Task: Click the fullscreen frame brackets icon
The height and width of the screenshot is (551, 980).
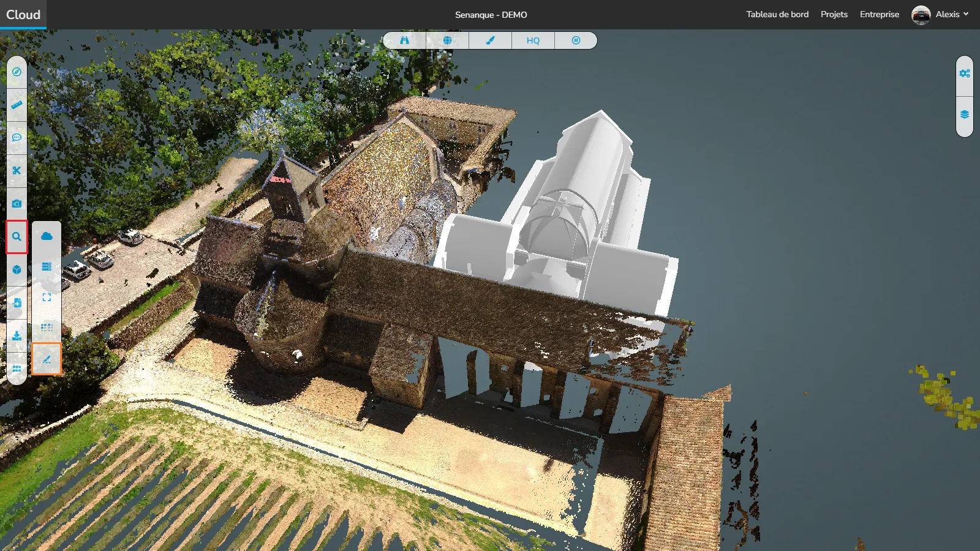Action: coord(47,298)
